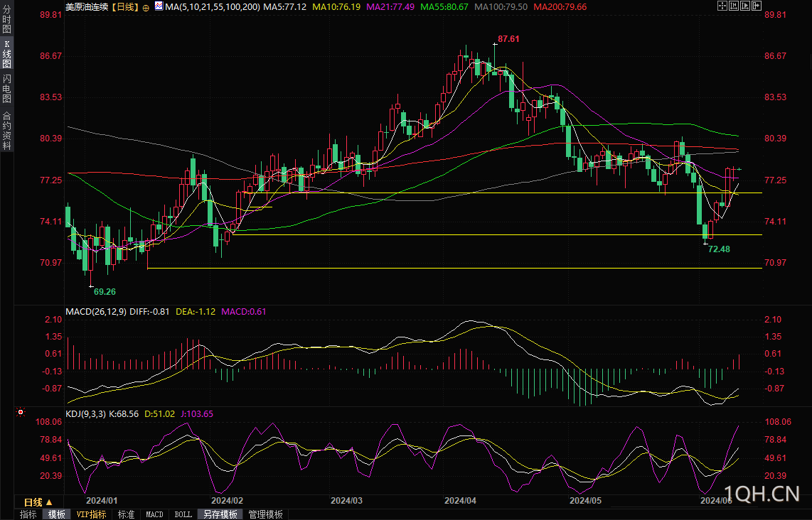Viewport: 812px width, 520px height.
Task: Expand the 日线 period selector
Action: 38,502
